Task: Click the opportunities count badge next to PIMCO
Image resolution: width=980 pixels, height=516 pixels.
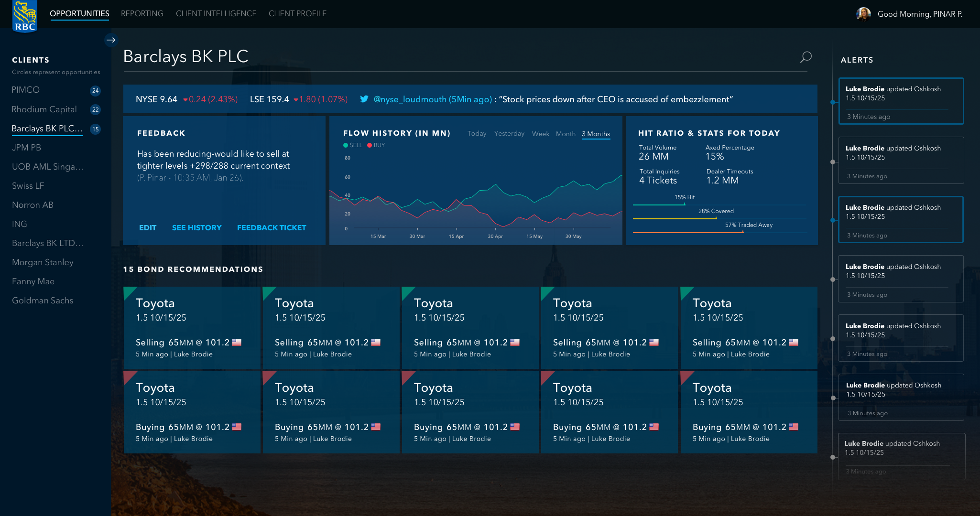Action: click(95, 91)
